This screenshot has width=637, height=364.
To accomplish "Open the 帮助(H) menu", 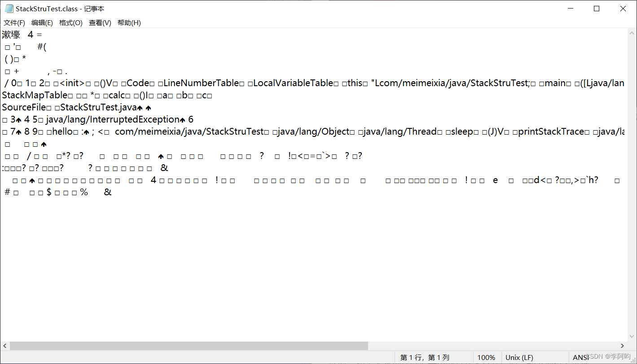I will [x=129, y=23].
